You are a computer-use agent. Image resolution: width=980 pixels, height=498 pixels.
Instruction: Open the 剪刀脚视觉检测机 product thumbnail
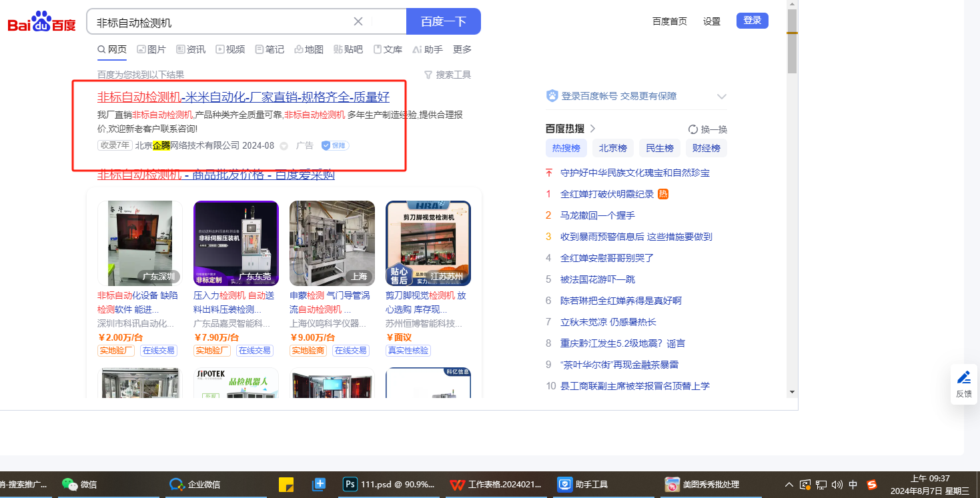tap(428, 243)
